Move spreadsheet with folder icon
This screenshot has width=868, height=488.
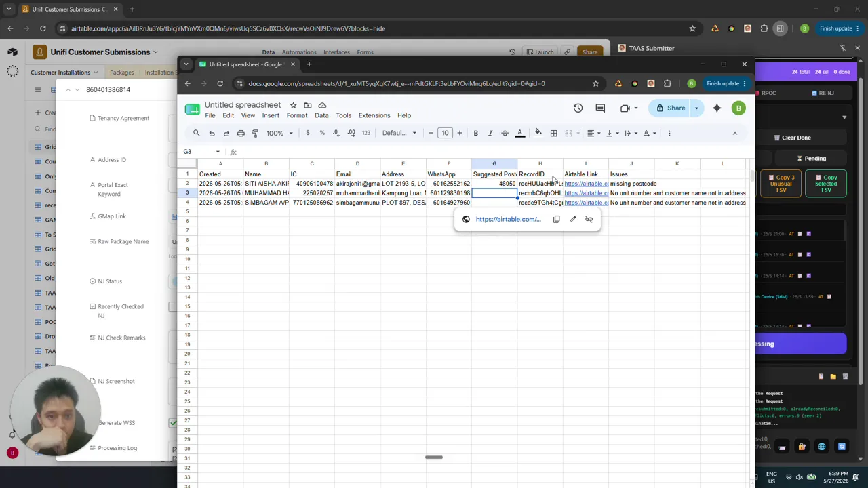click(308, 105)
